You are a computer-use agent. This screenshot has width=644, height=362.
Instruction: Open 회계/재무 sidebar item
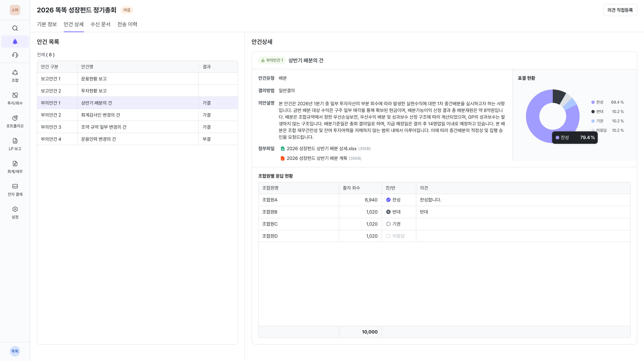coord(15,167)
